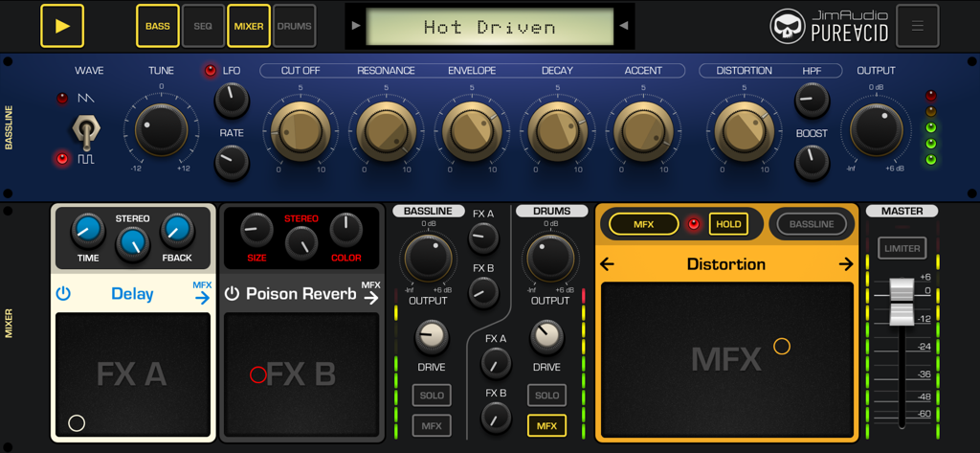Viewport: 980px width, 453px height.
Task: Click the CUT OFF knob
Action: [300, 131]
